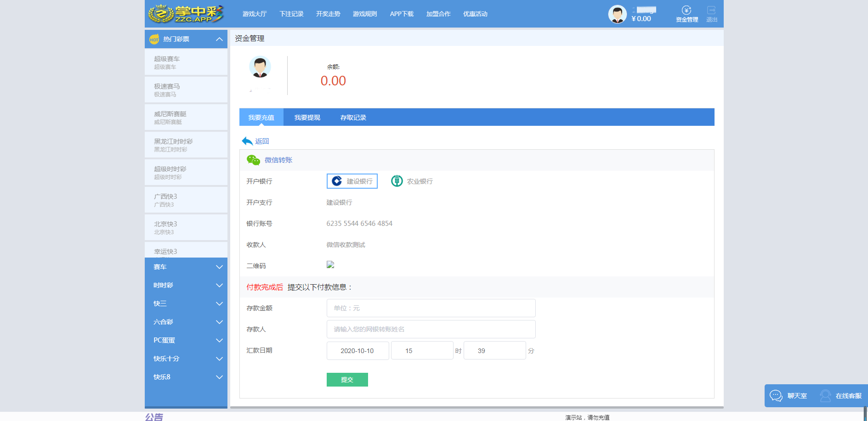Switch to the 我要充值 tab
This screenshot has height=421, width=868.
click(261, 118)
